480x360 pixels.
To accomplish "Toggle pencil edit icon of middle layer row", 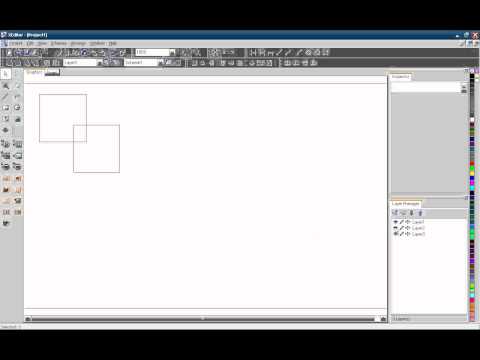I will [x=402, y=228].
